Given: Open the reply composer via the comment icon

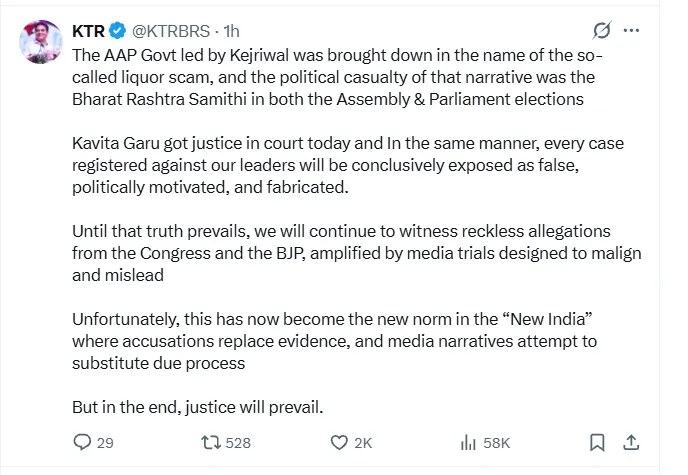Looking at the screenshot, I should 84,442.
